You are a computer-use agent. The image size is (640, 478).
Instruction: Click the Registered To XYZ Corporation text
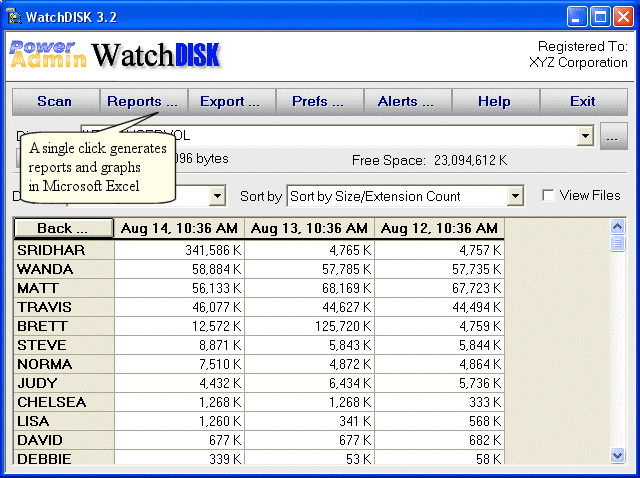[578, 54]
